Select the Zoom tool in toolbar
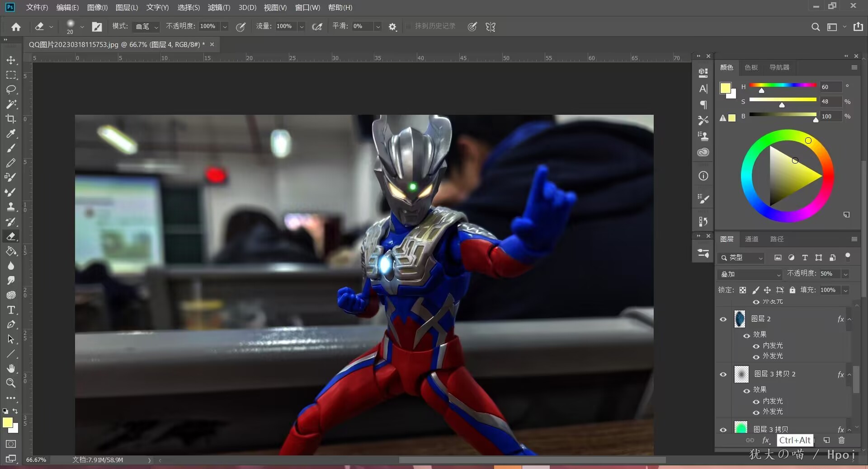868x469 pixels. 11,383
